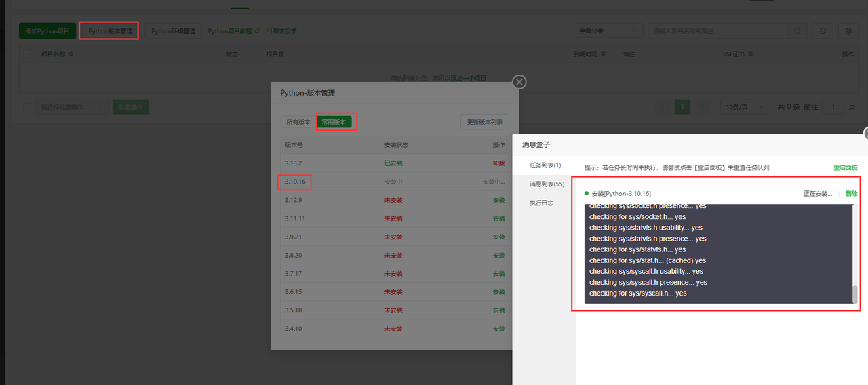Open the 执行日志 tab

542,203
